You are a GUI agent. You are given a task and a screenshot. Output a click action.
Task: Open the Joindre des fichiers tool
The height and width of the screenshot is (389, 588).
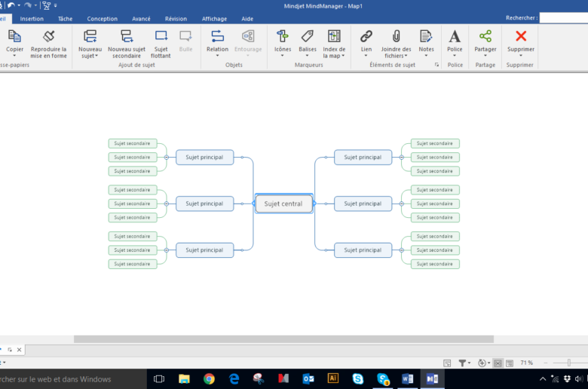[x=396, y=36]
